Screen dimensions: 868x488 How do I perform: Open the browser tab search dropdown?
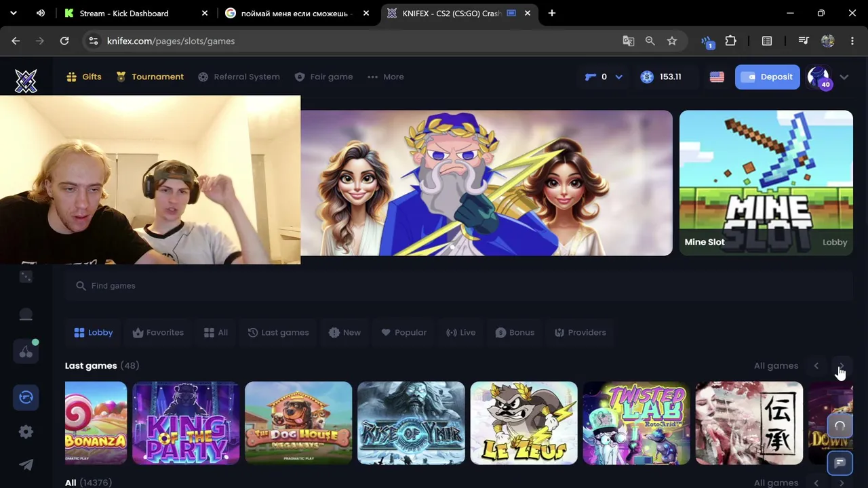(13, 13)
